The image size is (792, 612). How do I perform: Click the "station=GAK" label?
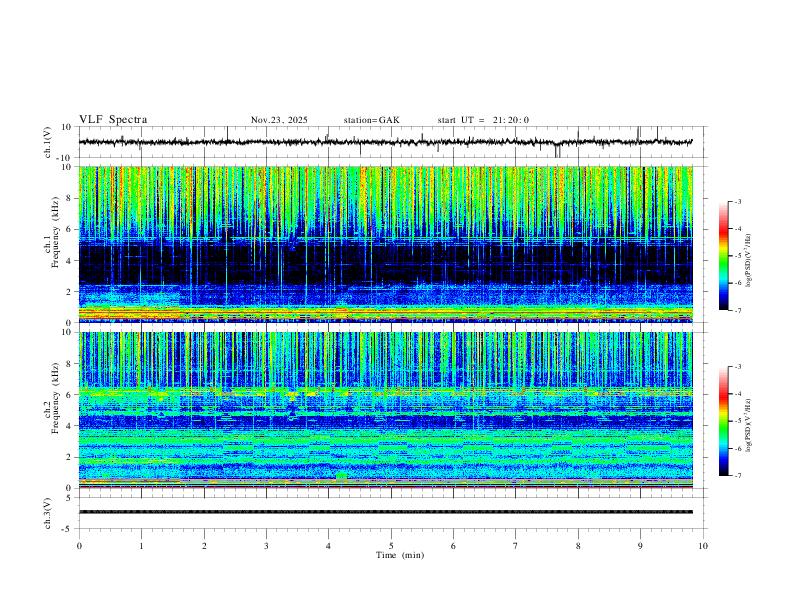[x=372, y=120]
